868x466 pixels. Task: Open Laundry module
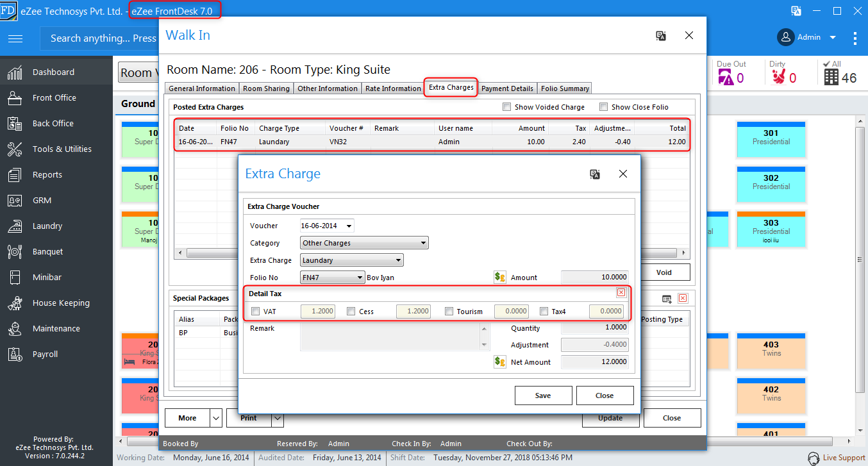click(56, 226)
